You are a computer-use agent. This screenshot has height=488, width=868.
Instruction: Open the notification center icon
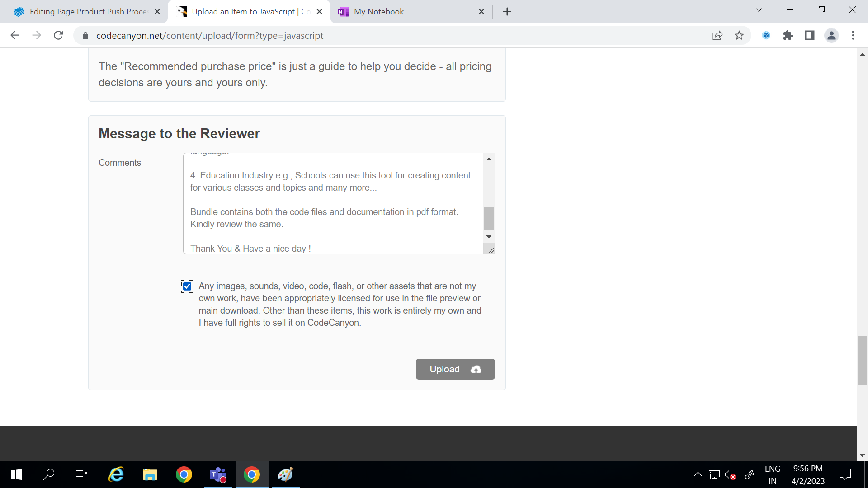(x=845, y=474)
